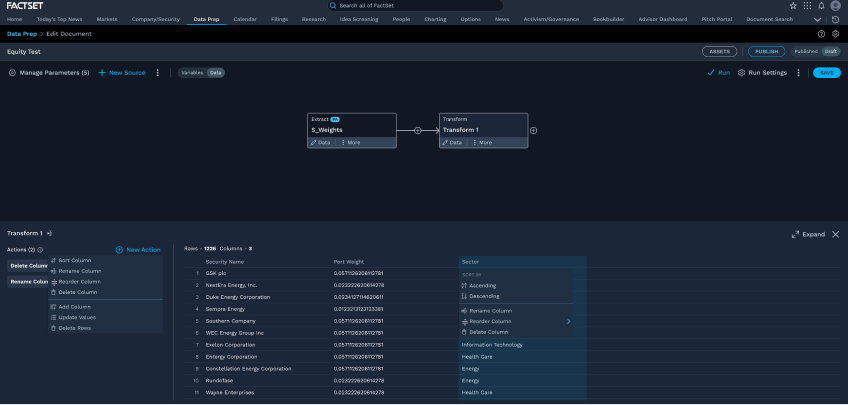Click rename icon beside Transform 1 title
The width and height of the screenshot is (848, 405).
pos(49,234)
